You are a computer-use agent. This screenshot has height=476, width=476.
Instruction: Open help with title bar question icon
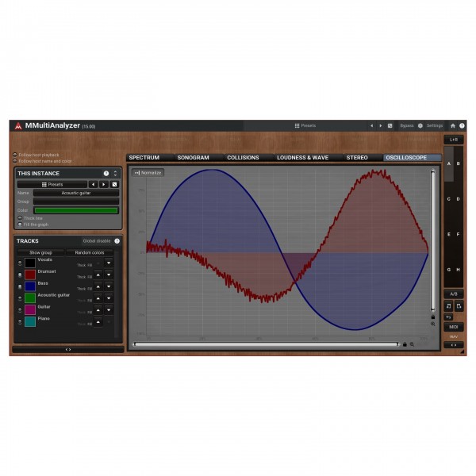(462, 125)
